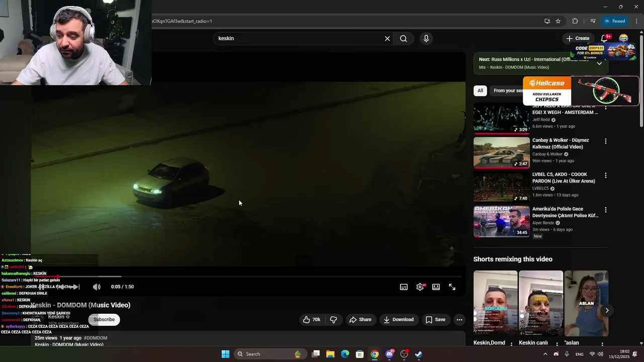Open options for Keskin canlı Short
The height and width of the screenshot is (362, 644).
[556, 344]
